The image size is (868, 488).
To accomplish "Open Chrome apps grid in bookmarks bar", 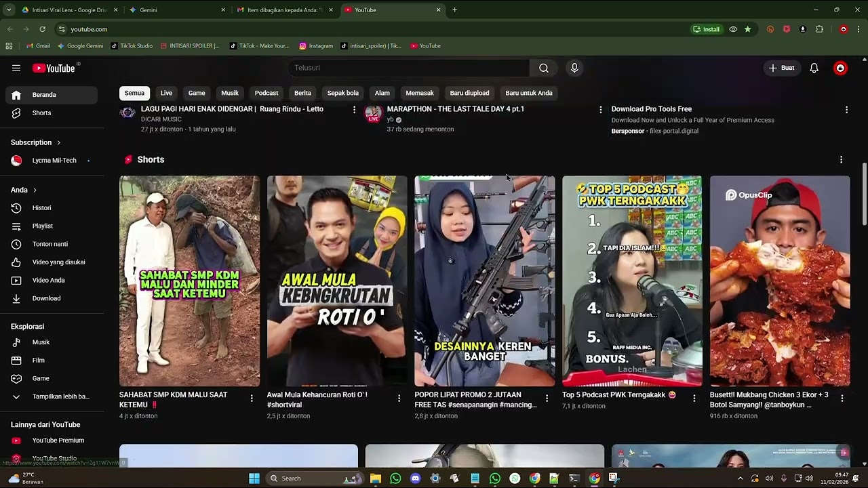I will click(9, 46).
